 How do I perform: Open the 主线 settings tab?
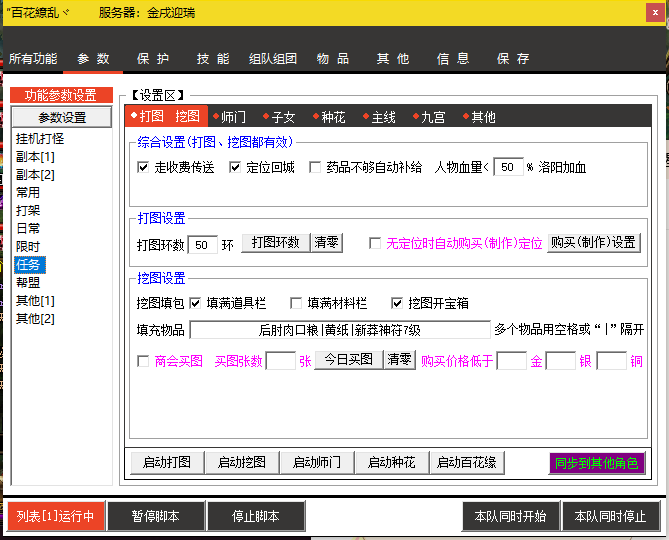pos(379,116)
